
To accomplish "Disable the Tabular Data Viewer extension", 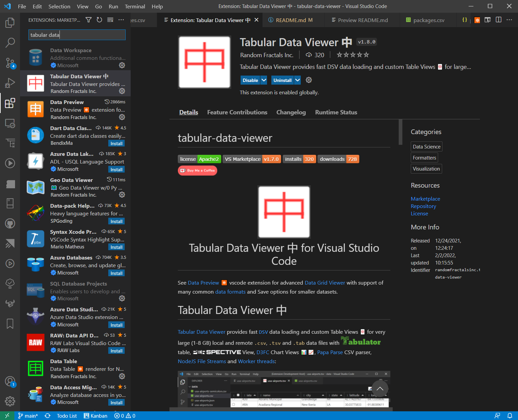I will tap(250, 80).
